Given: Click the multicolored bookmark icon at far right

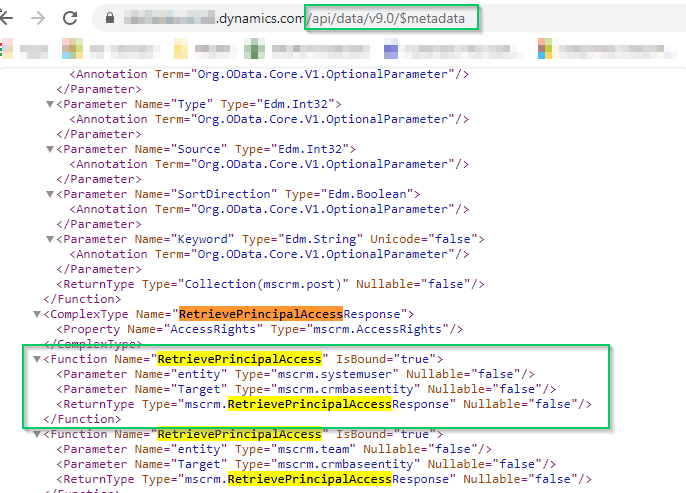Looking at the screenshot, I should (x=545, y=48).
